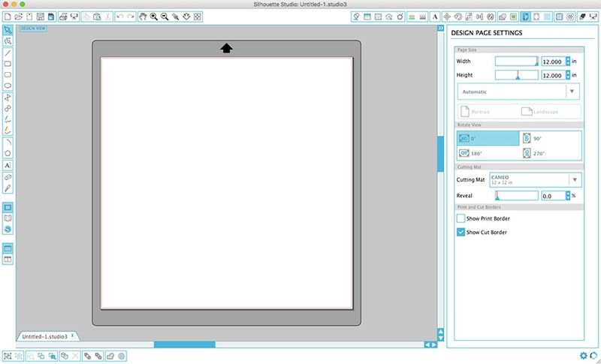
Task: Open the Design Store globe icon
Action: (8, 229)
